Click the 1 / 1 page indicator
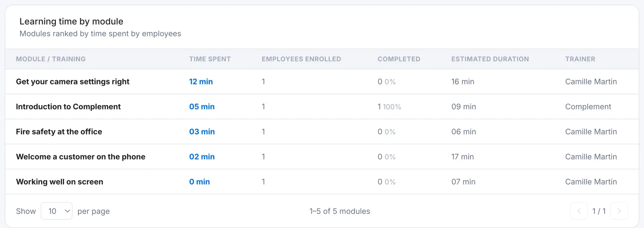This screenshot has width=644, height=228. [599, 211]
